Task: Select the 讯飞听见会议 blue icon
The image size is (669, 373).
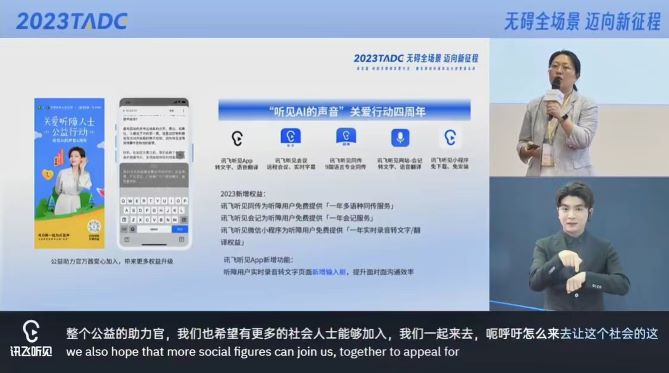Action: 291,137
